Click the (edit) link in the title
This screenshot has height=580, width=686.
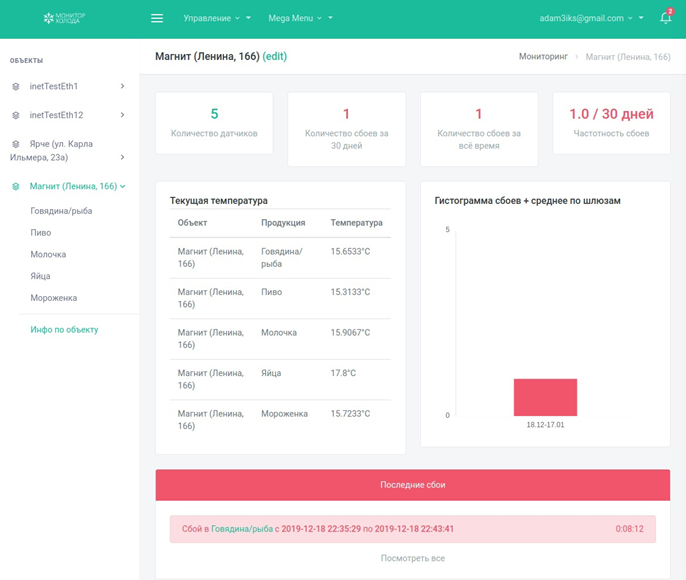(x=275, y=56)
